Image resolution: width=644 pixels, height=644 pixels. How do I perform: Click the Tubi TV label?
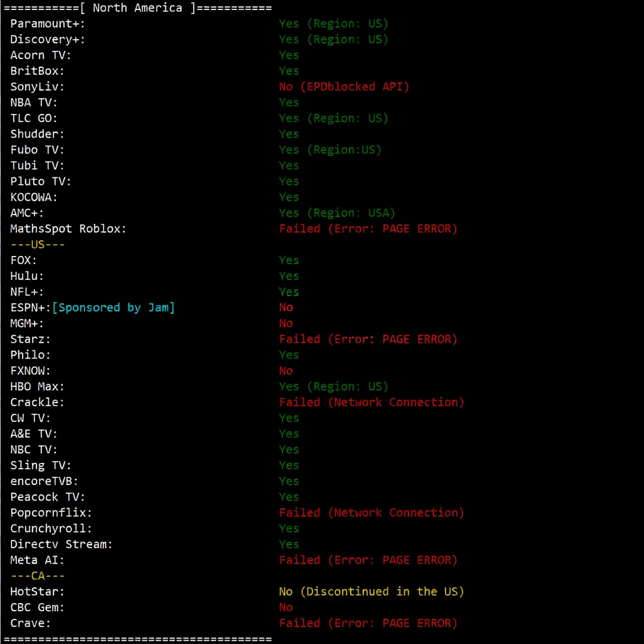pyautogui.click(x=37, y=165)
